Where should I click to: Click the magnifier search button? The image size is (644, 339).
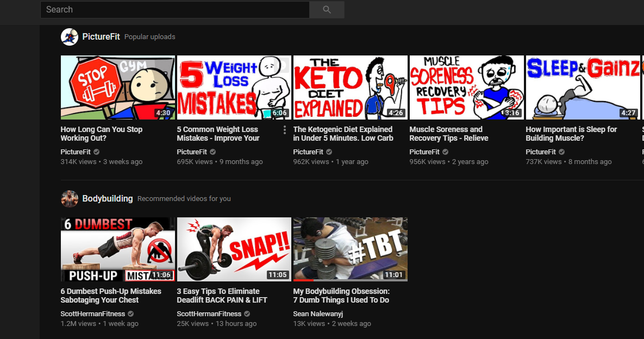pyautogui.click(x=327, y=9)
